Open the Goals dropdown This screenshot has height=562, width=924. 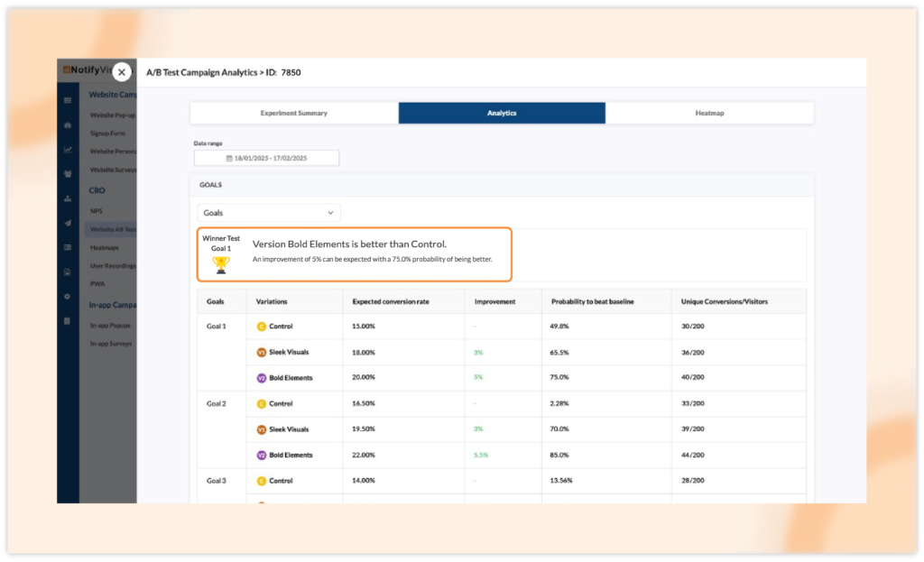pos(269,213)
